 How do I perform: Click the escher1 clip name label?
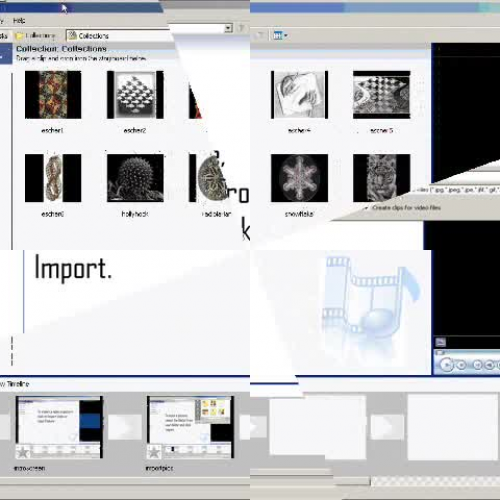pos(52,130)
